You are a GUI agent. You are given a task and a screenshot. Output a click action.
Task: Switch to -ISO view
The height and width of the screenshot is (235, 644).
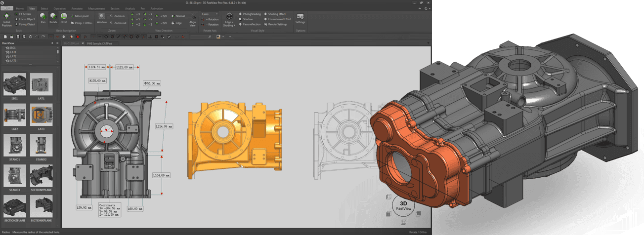(162, 23)
